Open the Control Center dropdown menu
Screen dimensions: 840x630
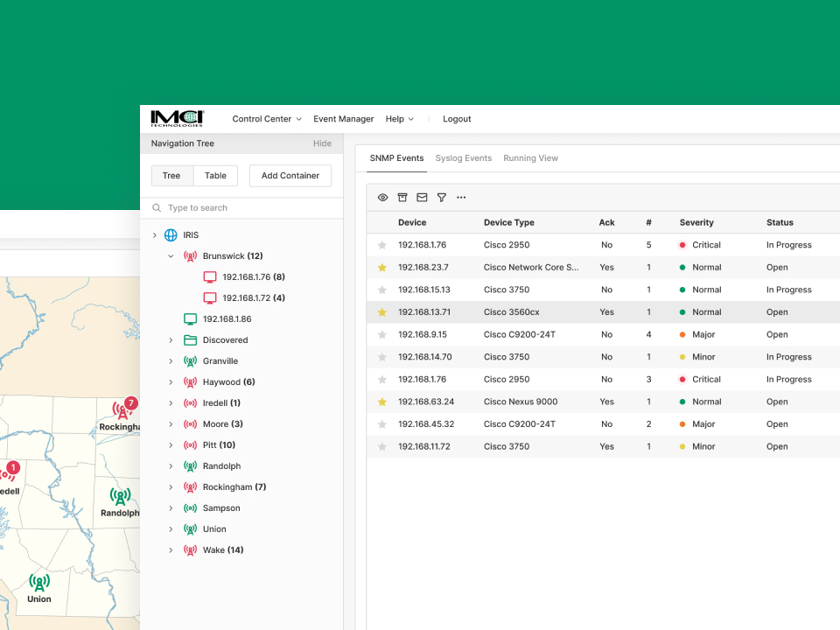pyautogui.click(x=266, y=119)
